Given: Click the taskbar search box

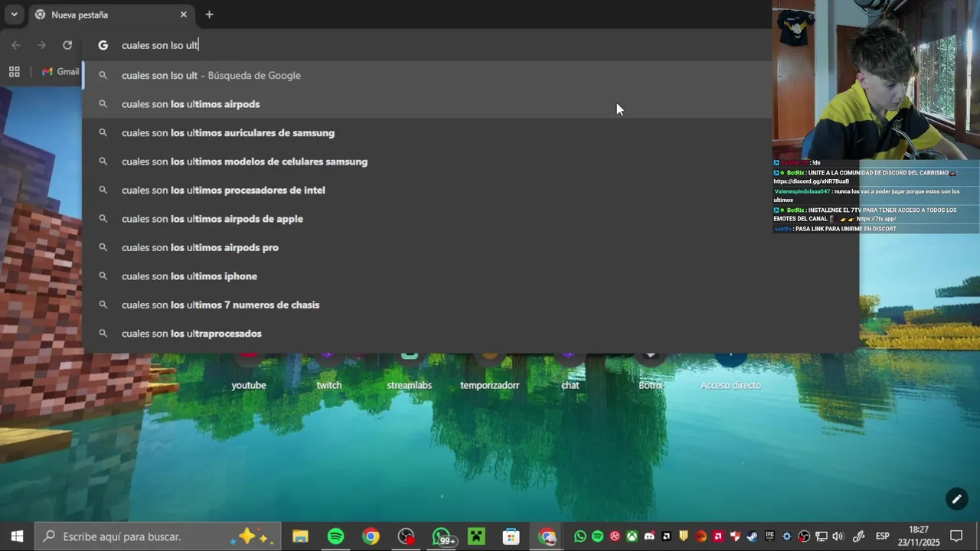Looking at the screenshot, I should click(x=157, y=536).
